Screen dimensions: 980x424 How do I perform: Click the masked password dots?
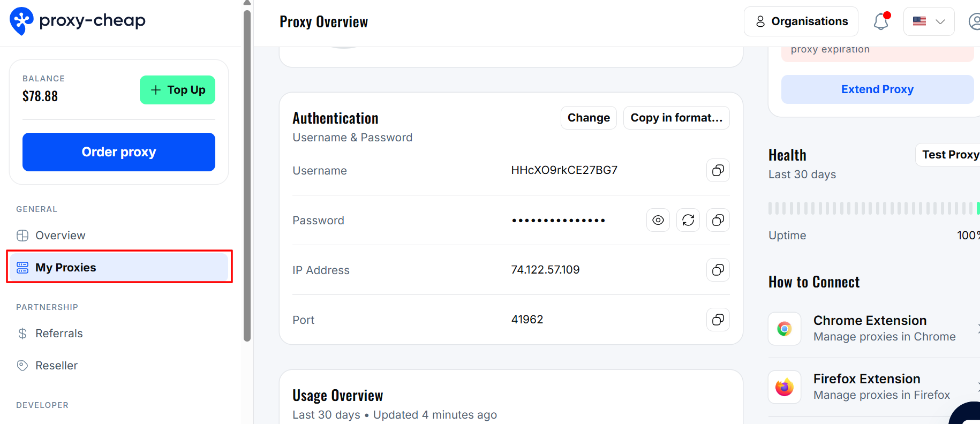click(x=559, y=221)
